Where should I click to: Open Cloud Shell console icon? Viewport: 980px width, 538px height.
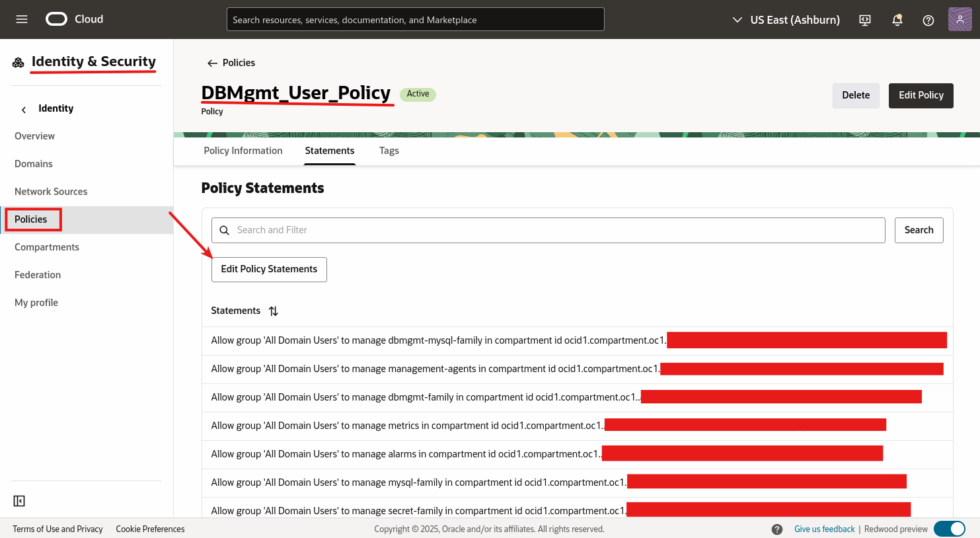click(x=864, y=19)
